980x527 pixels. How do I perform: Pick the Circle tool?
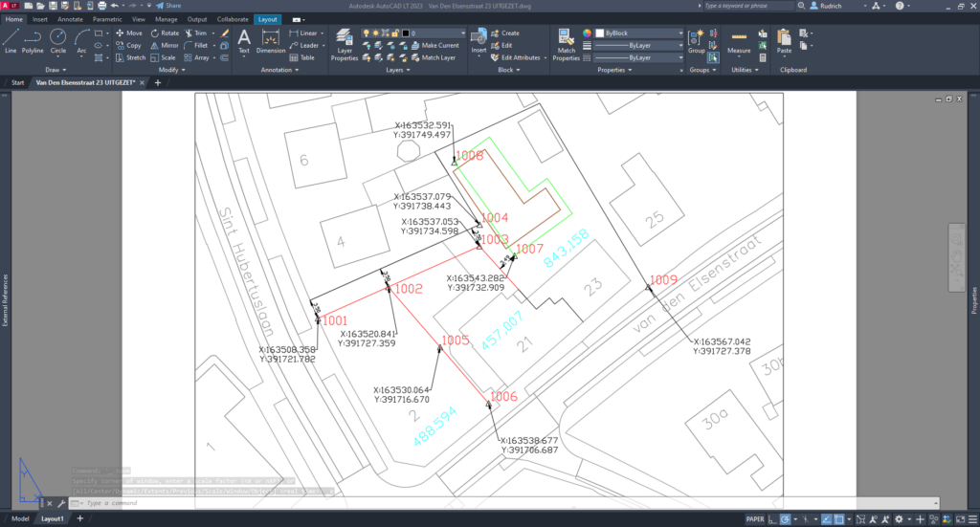(x=58, y=40)
